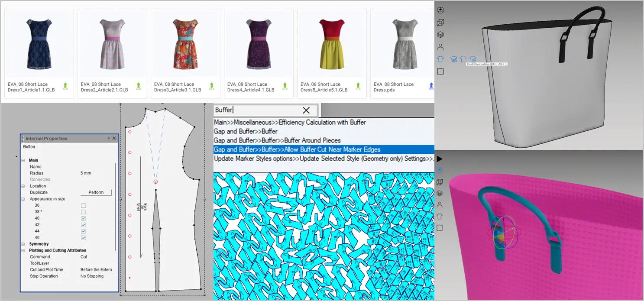Clear the Buffer search with X icon

[x=306, y=110]
